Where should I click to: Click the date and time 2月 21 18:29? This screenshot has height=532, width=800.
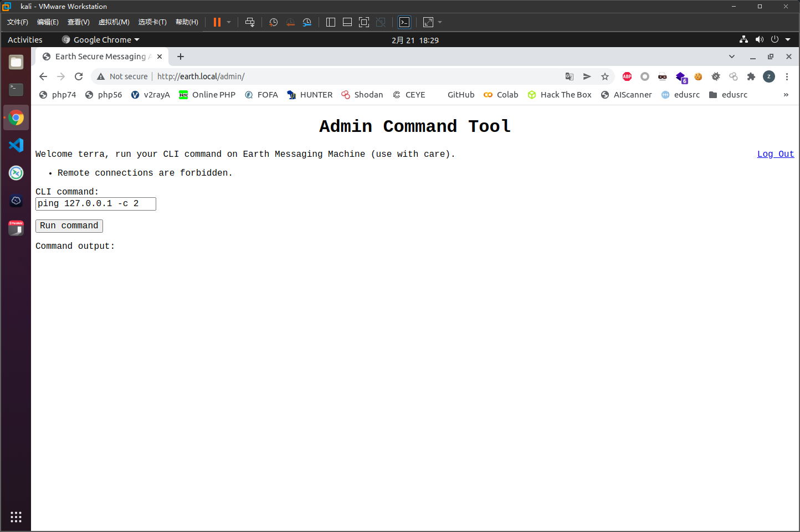(x=415, y=40)
